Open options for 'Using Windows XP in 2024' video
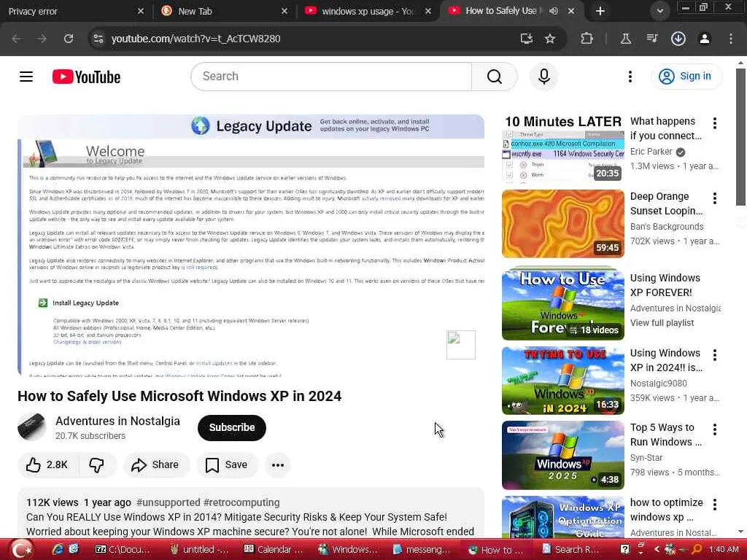 (x=715, y=355)
